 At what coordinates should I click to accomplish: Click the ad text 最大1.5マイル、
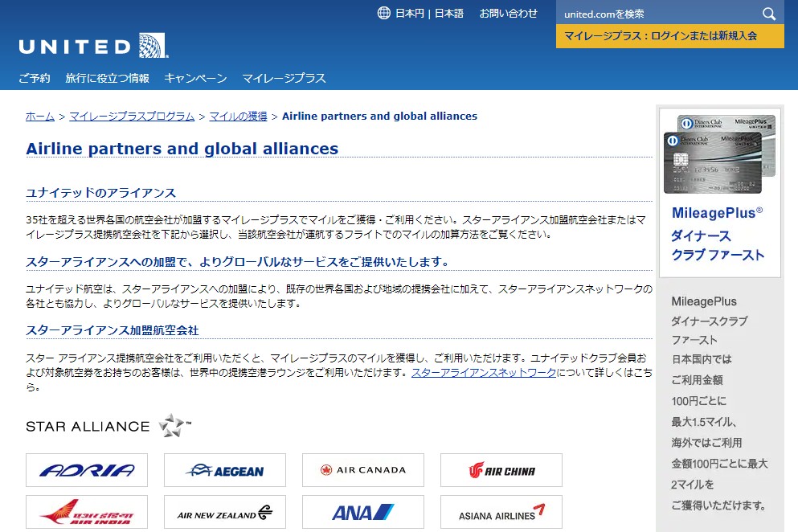click(704, 422)
